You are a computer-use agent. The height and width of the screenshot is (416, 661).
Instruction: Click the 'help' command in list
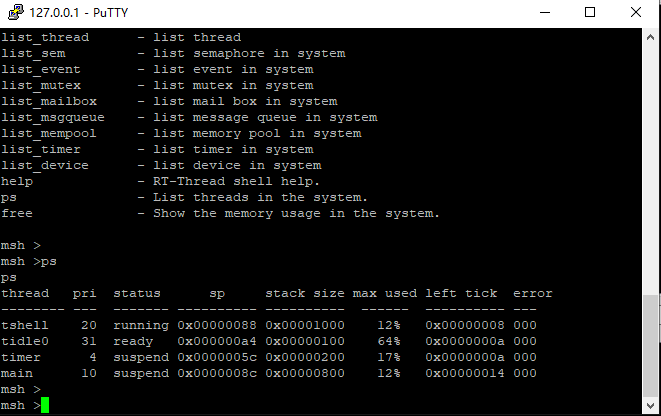17,182
